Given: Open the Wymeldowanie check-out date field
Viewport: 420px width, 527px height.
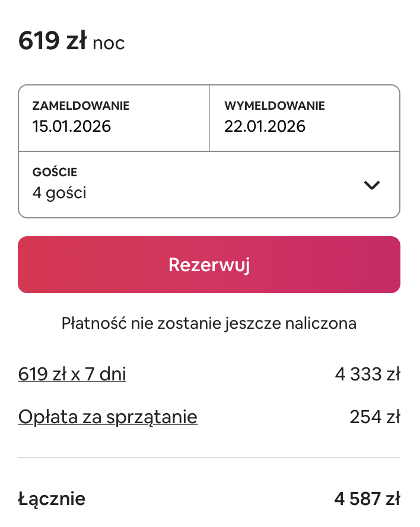Looking at the screenshot, I should click(x=304, y=118).
